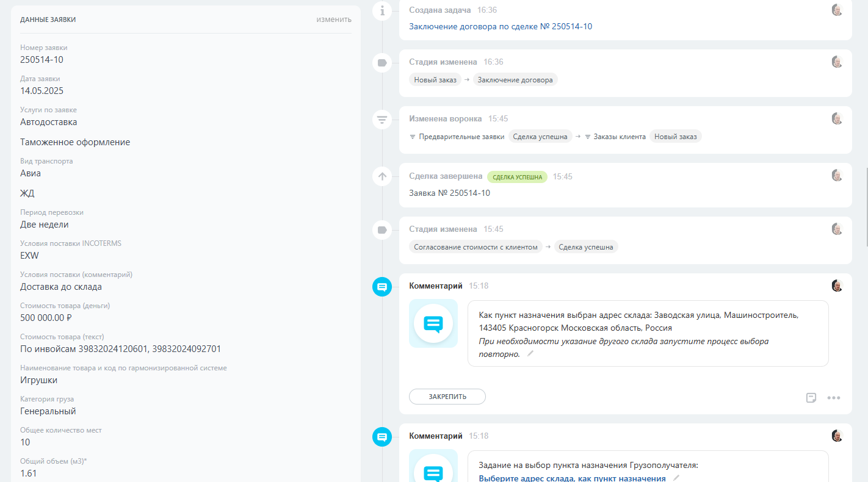Click the service value "Таможенное оформление"

tap(75, 142)
